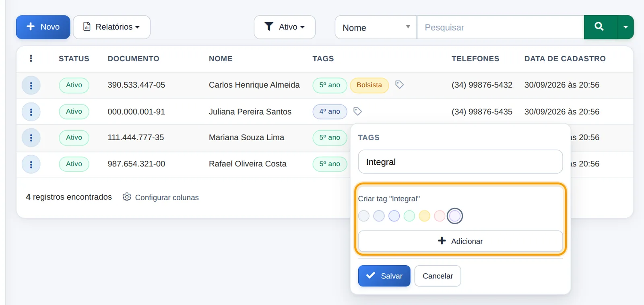Select the highlighted purple color swatch
Viewport: 644px width, 305px height.
[455, 216]
